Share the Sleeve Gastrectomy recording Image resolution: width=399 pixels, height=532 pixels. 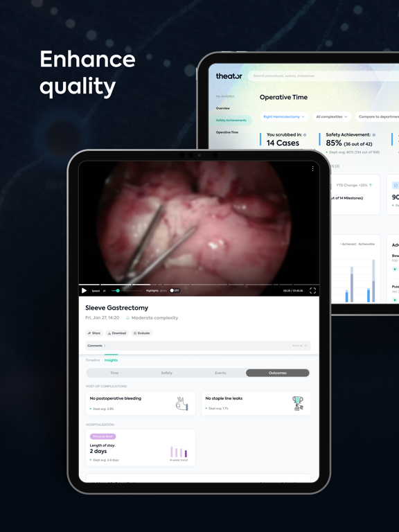[94, 333]
